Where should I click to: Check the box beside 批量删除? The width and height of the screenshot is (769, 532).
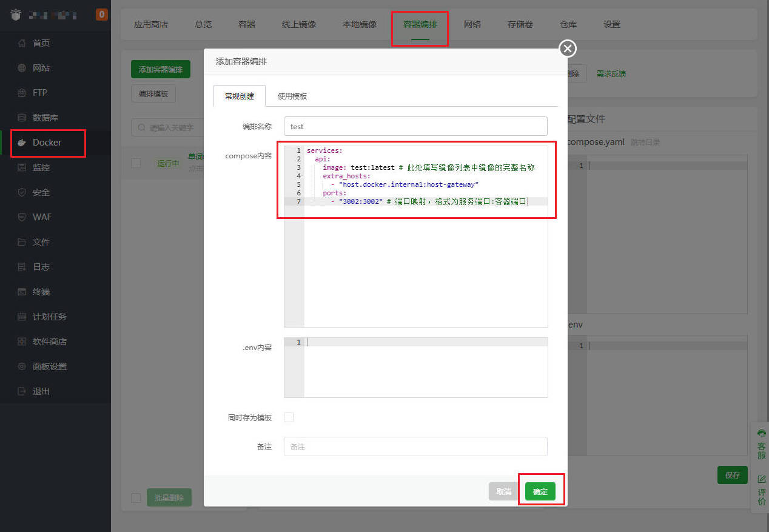(x=136, y=498)
